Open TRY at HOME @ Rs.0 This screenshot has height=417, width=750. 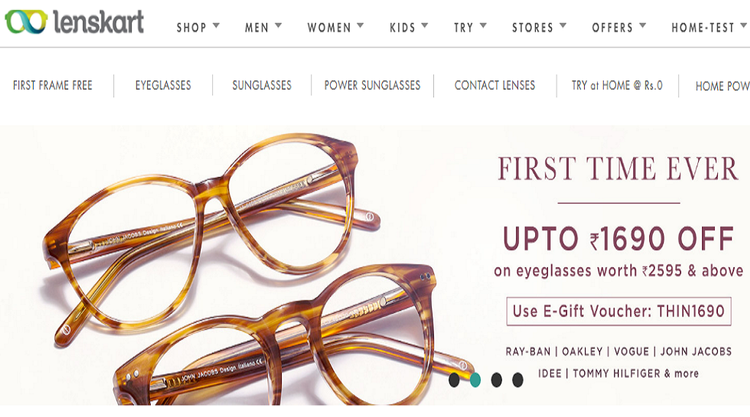click(x=617, y=86)
